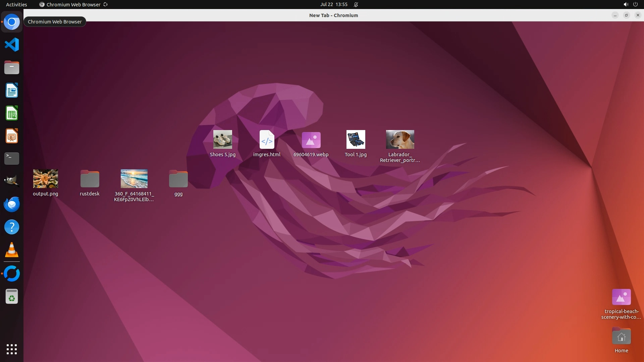This screenshot has height=362, width=644.
Task: Launch LibreOffice Writer from dock
Action: click(x=12, y=90)
